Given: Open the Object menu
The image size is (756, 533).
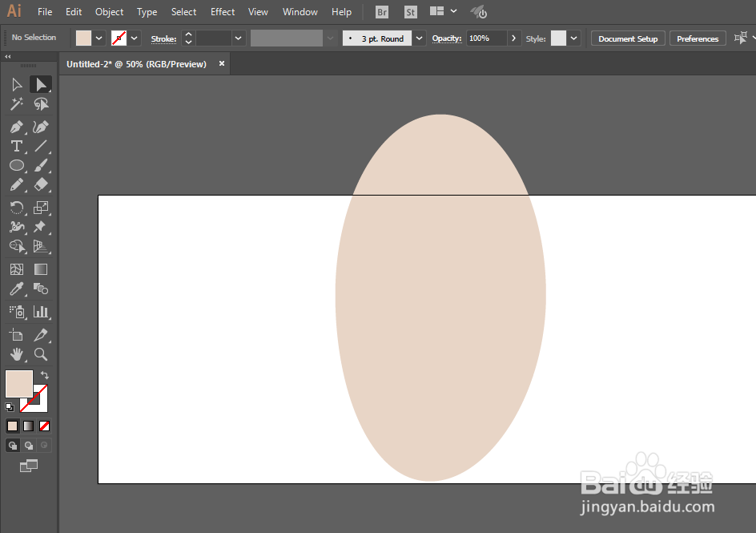Looking at the screenshot, I should click(x=110, y=12).
